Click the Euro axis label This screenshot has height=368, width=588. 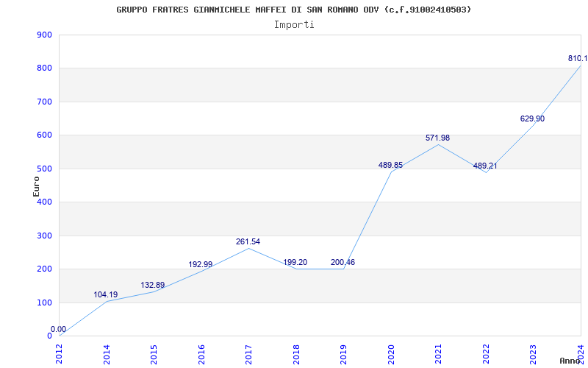coord(36,186)
